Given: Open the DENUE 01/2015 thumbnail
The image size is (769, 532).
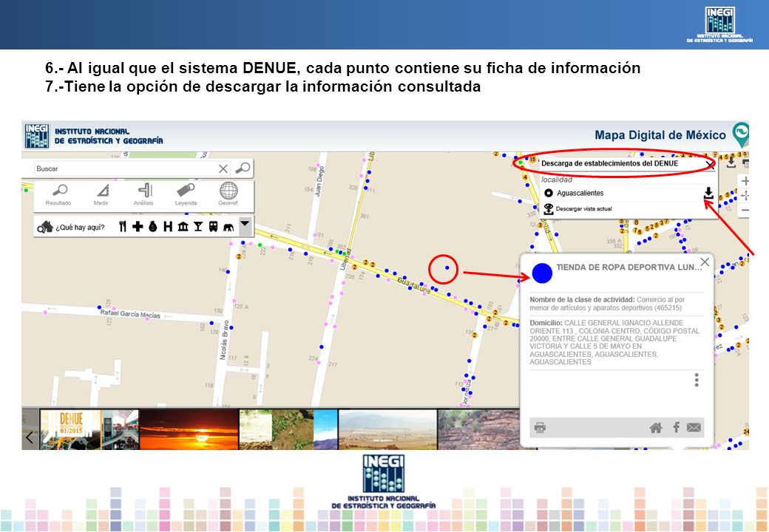Looking at the screenshot, I should click(x=89, y=429).
